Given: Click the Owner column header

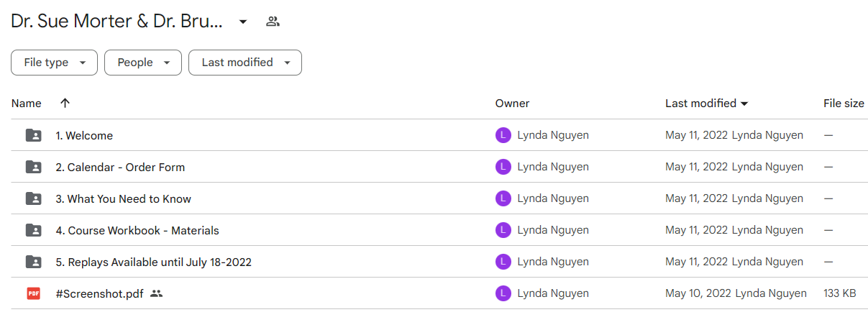Looking at the screenshot, I should coord(512,104).
